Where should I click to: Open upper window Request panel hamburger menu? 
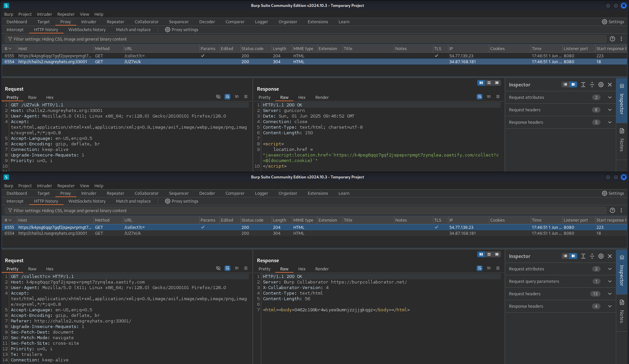[246, 97]
